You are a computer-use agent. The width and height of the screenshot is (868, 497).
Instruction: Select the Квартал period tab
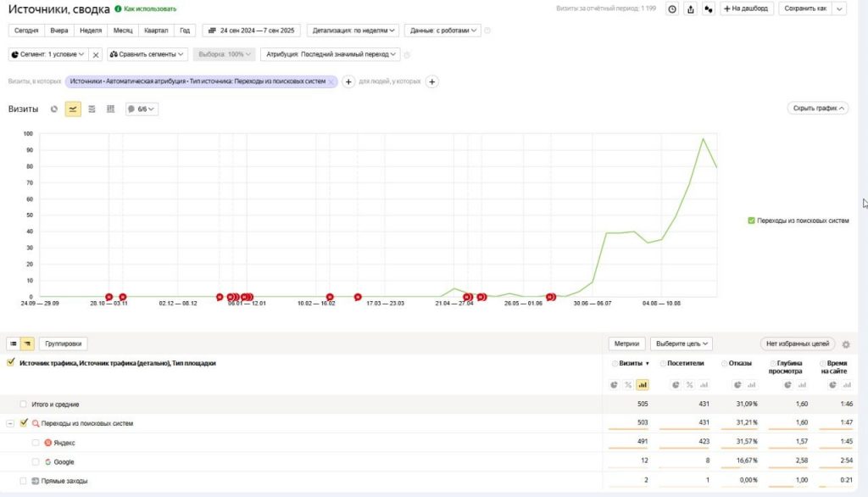[x=156, y=31]
